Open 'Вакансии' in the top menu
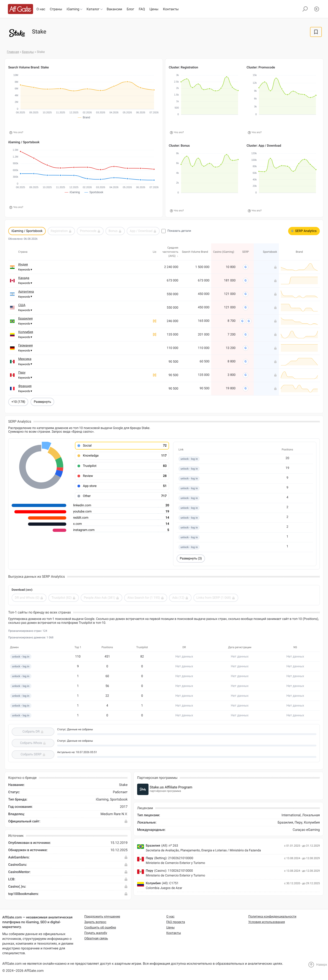The height and width of the screenshot is (980, 328). click(114, 9)
